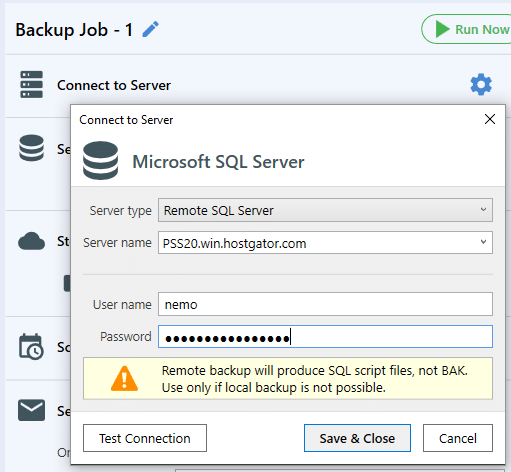Click the Test Connection button
The height and width of the screenshot is (472, 511).
point(145,438)
